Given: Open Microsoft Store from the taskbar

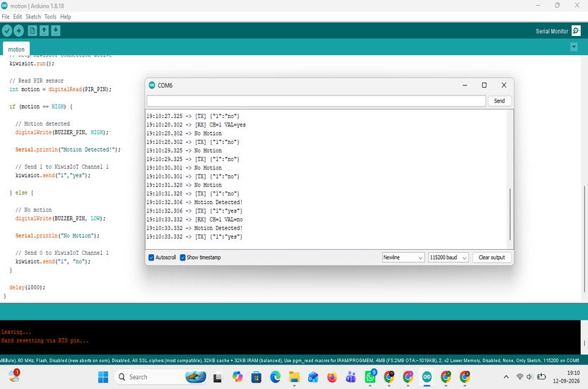Looking at the screenshot, I should coord(256,377).
